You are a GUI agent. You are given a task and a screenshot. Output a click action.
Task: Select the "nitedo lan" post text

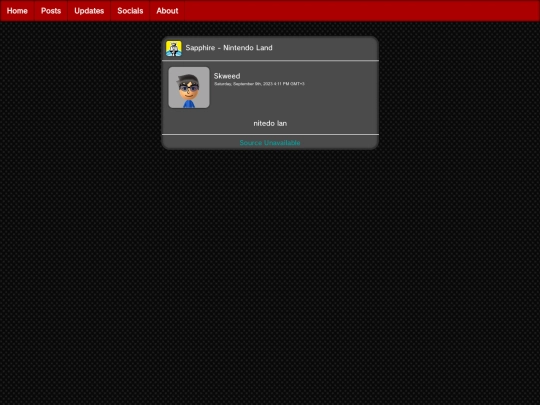click(270, 123)
